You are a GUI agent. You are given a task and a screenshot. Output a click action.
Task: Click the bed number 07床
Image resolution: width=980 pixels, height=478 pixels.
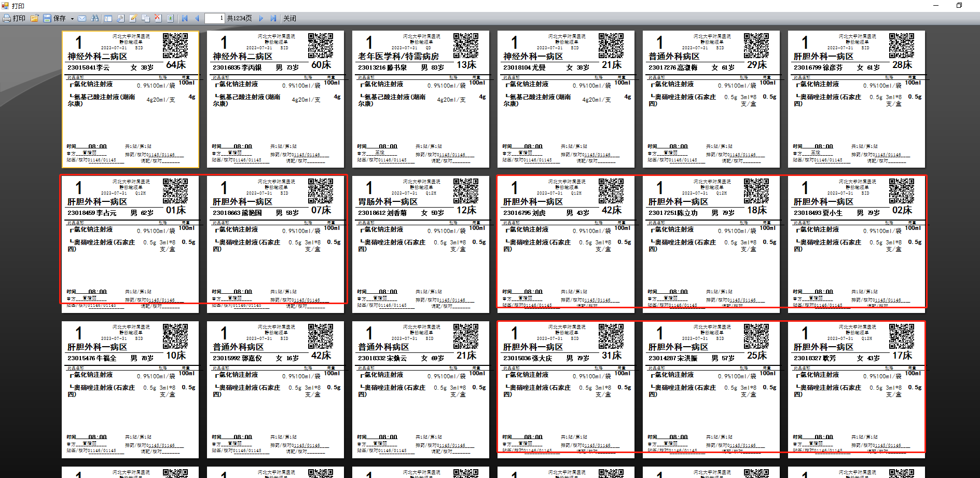click(x=321, y=210)
